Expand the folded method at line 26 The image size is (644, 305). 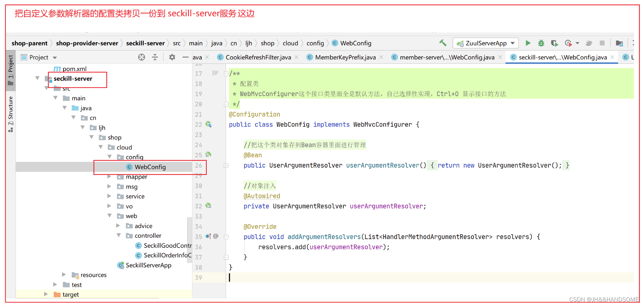point(226,166)
